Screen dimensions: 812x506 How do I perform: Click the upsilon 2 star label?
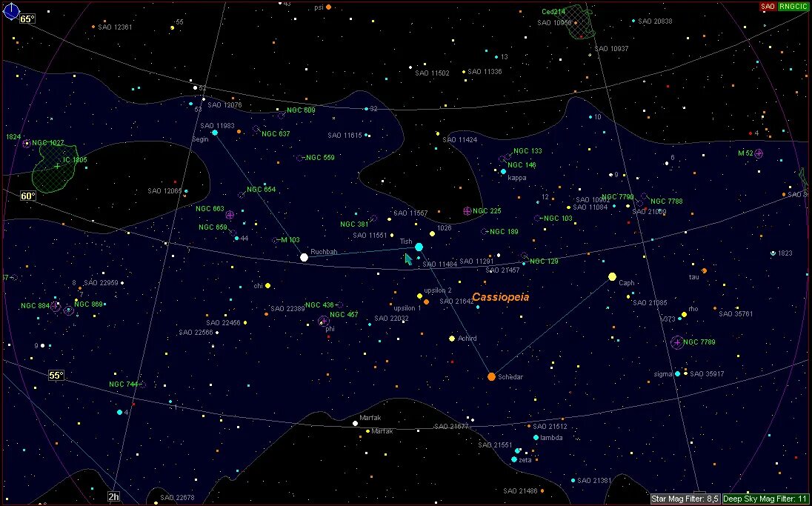[438, 290]
